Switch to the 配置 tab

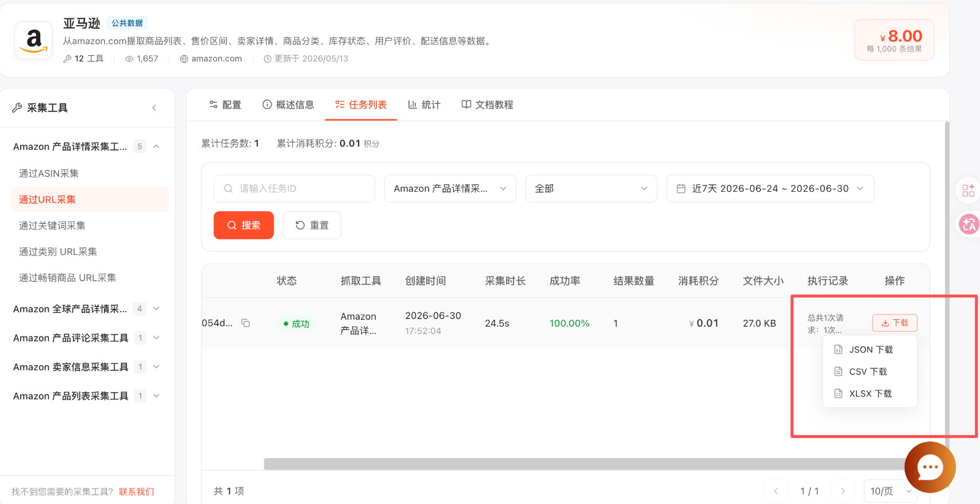tap(225, 104)
